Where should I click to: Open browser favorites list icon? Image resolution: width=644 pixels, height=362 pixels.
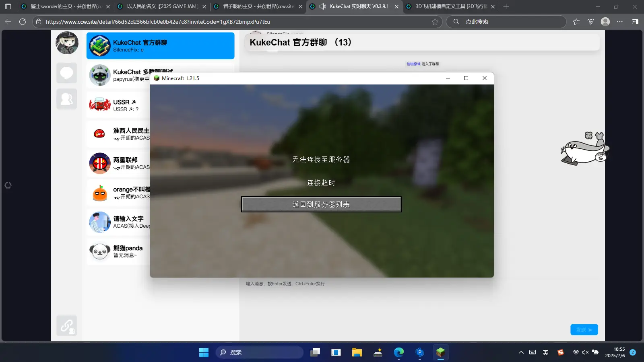click(576, 22)
